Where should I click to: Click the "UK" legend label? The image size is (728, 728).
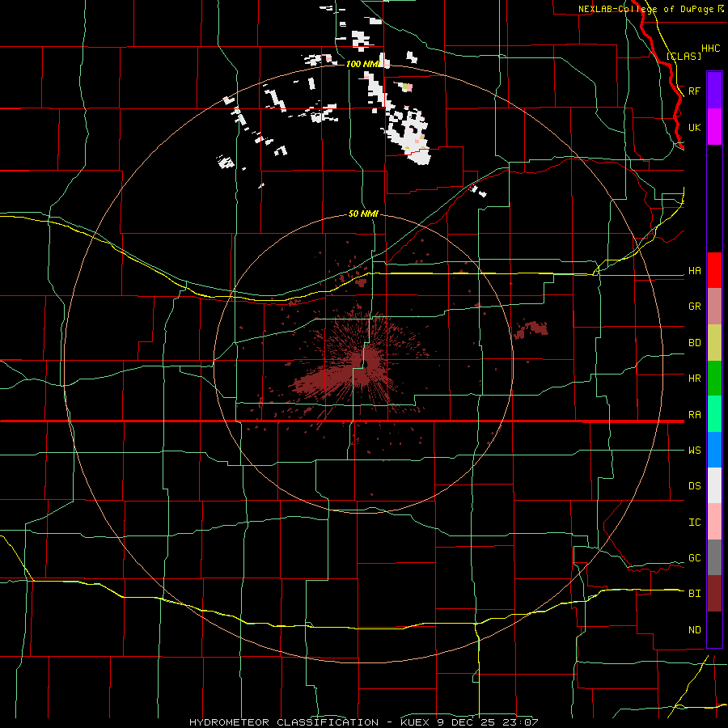tap(694, 127)
